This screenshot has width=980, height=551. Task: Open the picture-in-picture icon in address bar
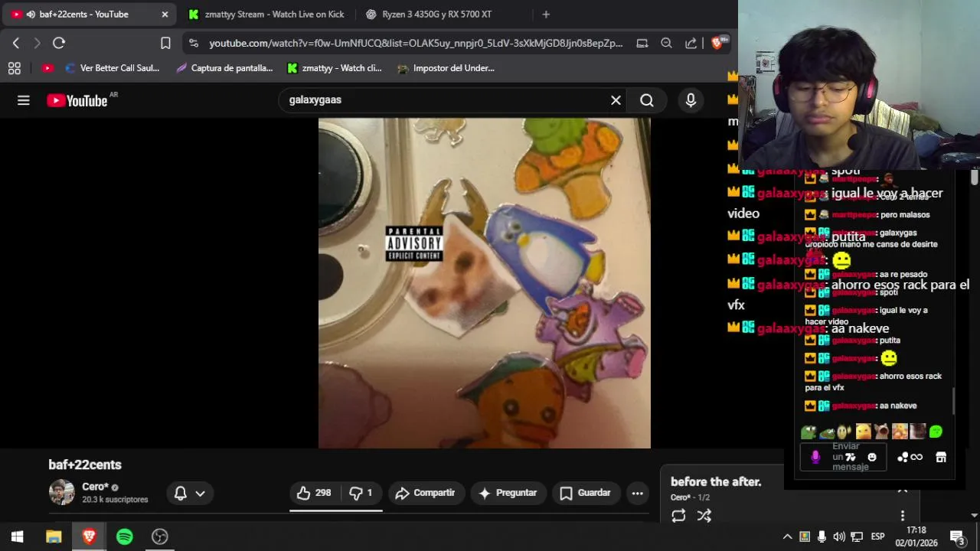642,44
